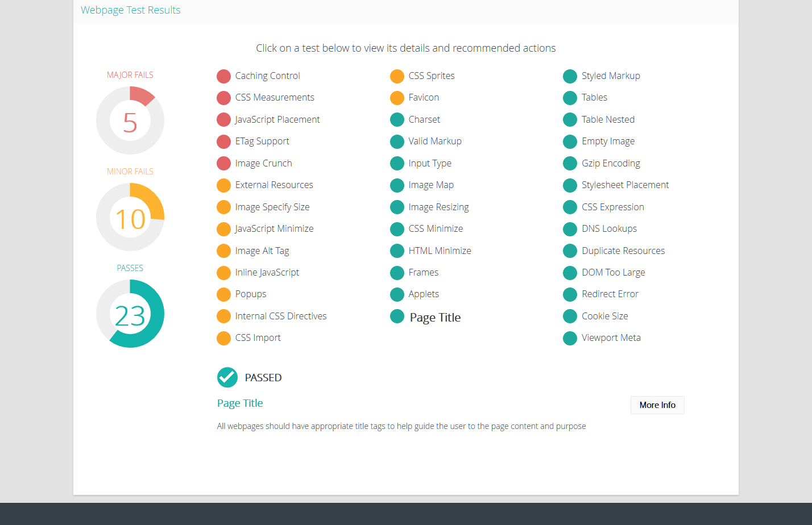Click the green dot next to Image Map
The height and width of the screenshot is (525, 812).
click(397, 185)
